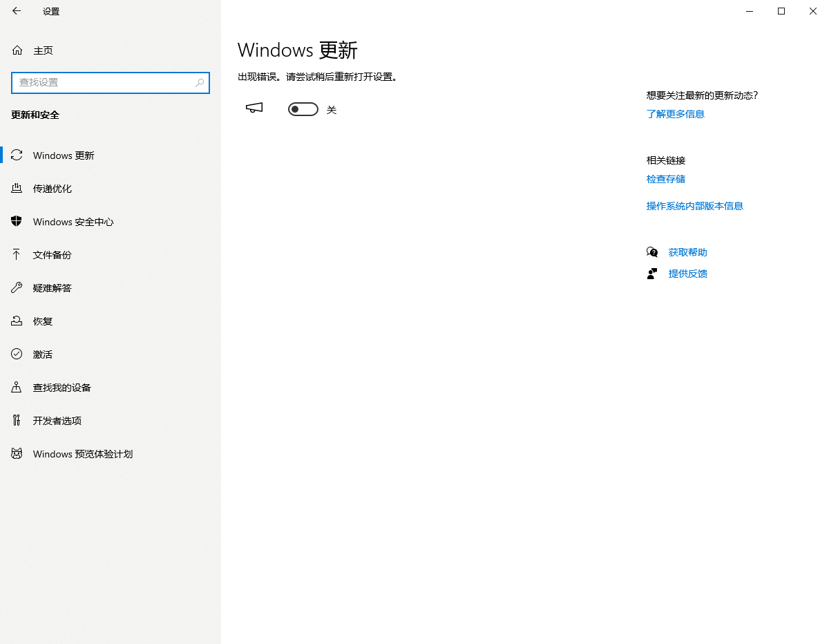Click the chat bubble icon for 获取帮助
Screen dimensions: 829x644
(x=652, y=252)
